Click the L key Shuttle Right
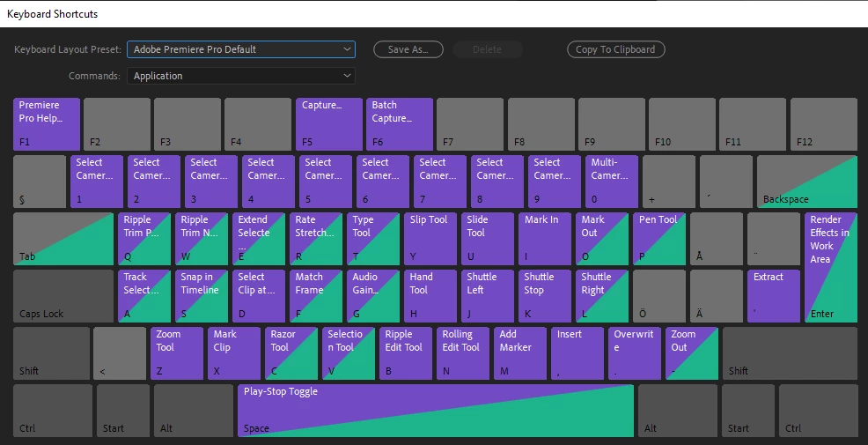868x445 pixels. click(x=602, y=296)
